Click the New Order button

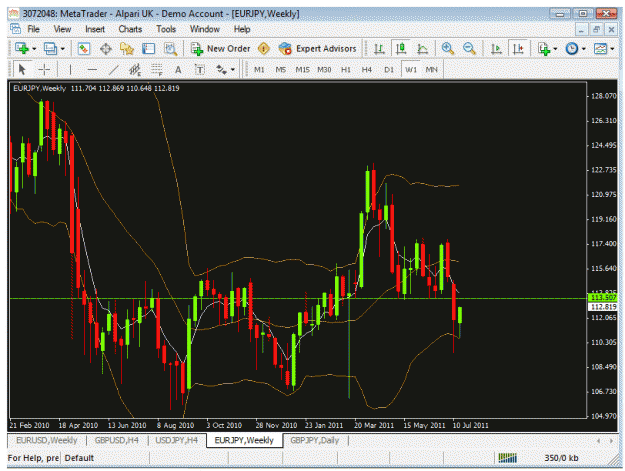click(220, 49)
